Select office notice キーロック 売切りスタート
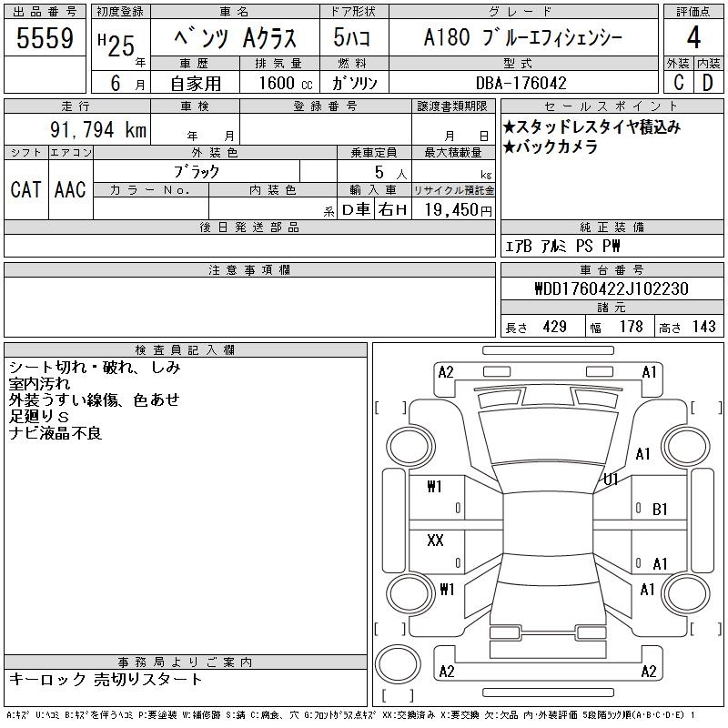Viewport: 728px width, 728px height. 106,679
